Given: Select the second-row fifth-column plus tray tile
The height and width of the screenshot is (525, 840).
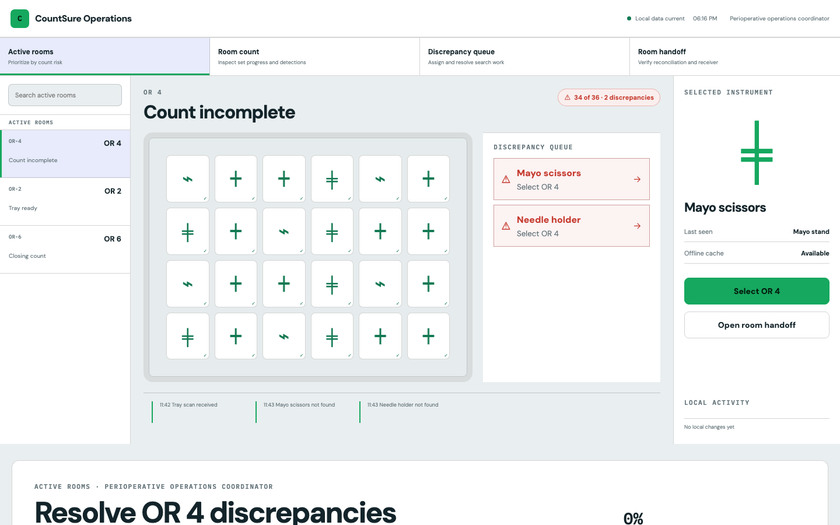Looking at the screenshot, I should click(x=380, y=231).
